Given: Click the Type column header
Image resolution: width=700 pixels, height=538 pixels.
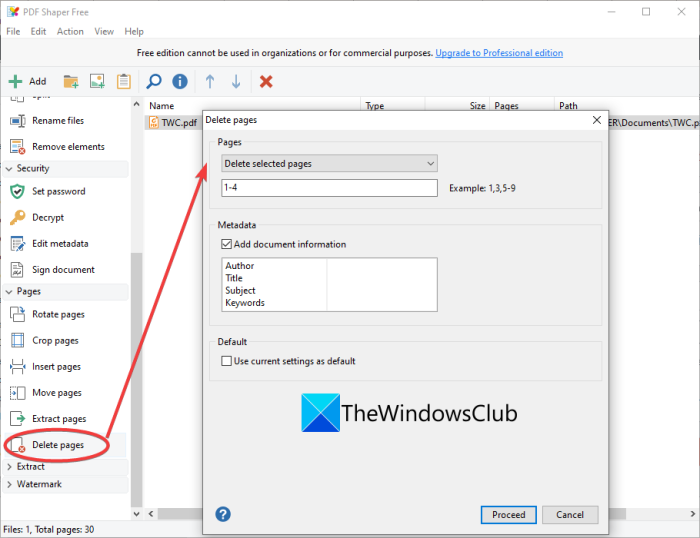Looking at the screenshot, I should pyautogui.click(x=392, y=105).
